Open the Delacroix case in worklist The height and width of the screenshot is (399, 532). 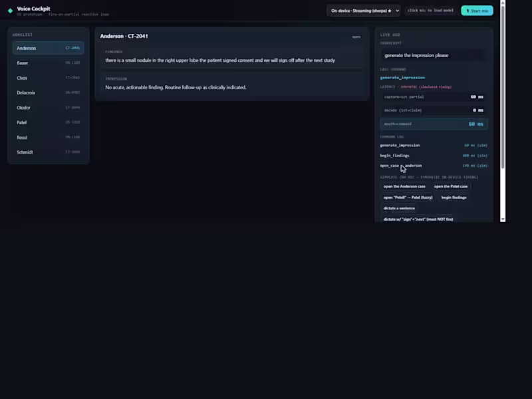click(48, 92)
